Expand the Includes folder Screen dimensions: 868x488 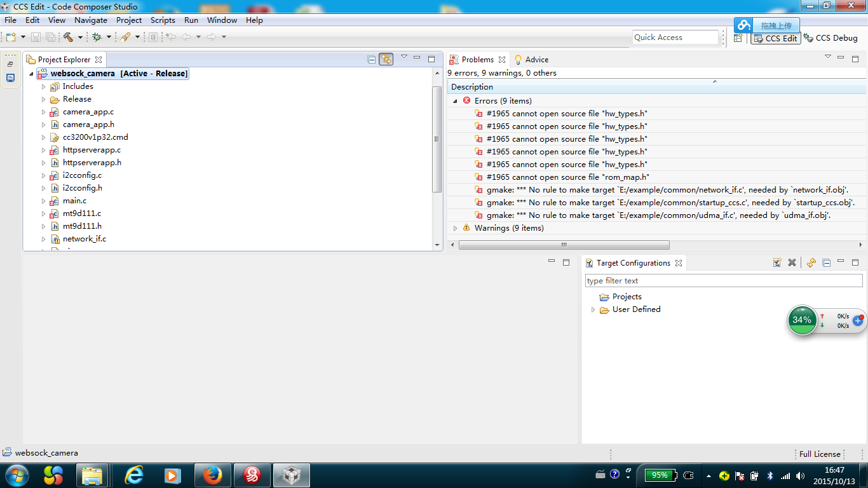[x=44, y=86]
